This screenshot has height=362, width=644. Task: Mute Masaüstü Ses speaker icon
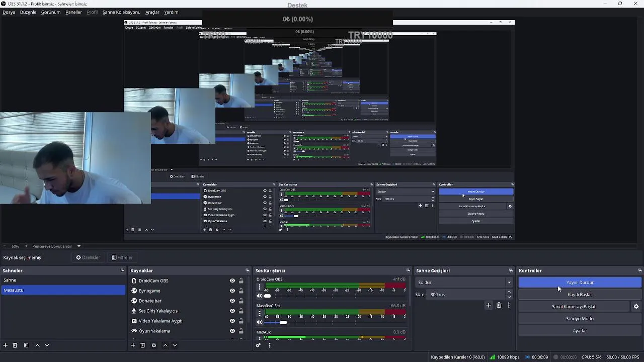260,322
